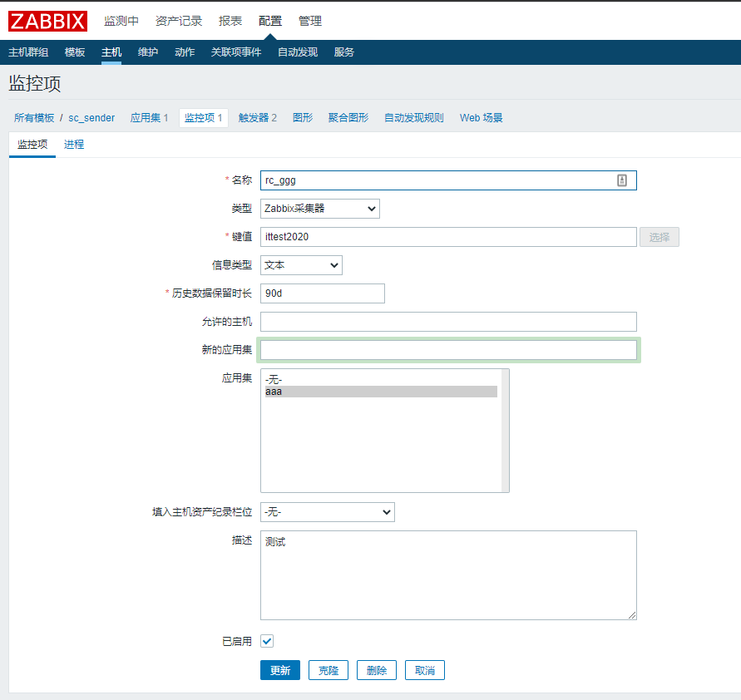
Task: Click the 应用集 list scrollbar
Action: click(505, 431)
